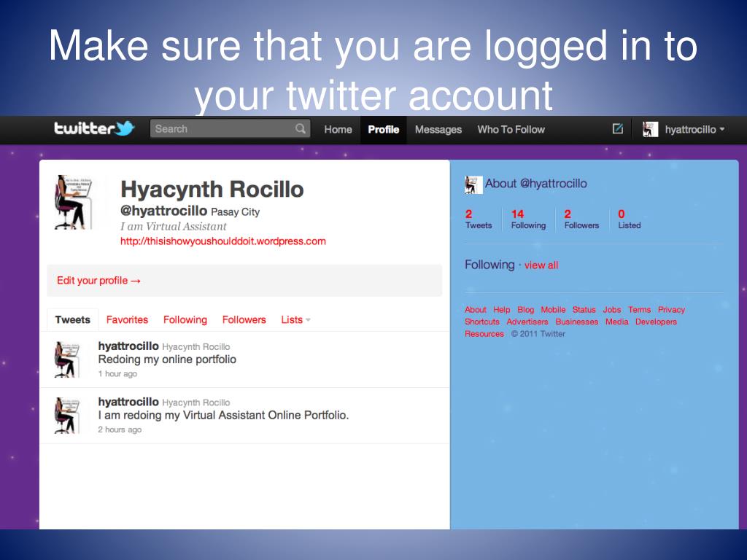Click the 2 Followers count
This screenshot has height=560, width=747.
[x=581, y=219]
